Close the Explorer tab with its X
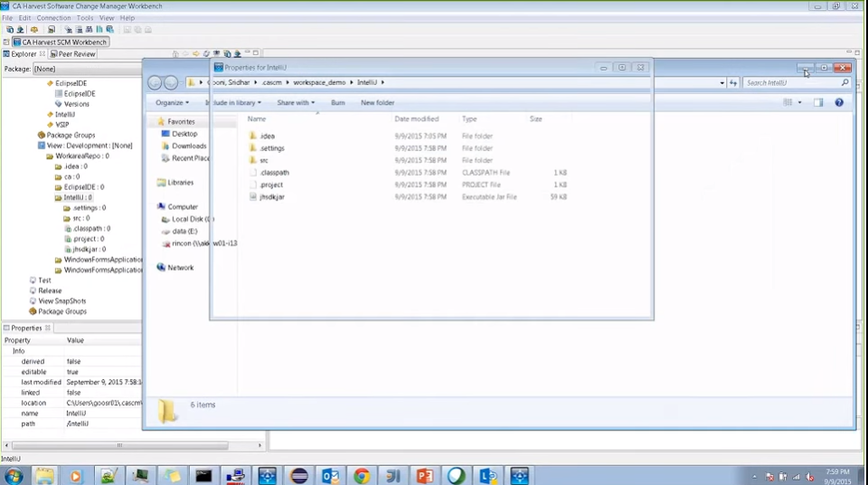Image resolution: width=868 pixels, height=485 pixels. click(x=42, y=53)
